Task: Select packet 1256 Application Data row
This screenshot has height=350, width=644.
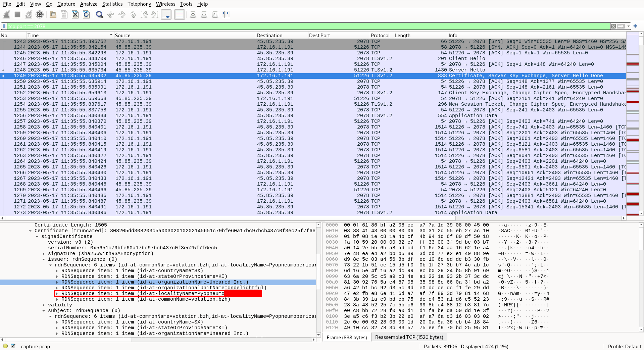Action: coord(313,116)
